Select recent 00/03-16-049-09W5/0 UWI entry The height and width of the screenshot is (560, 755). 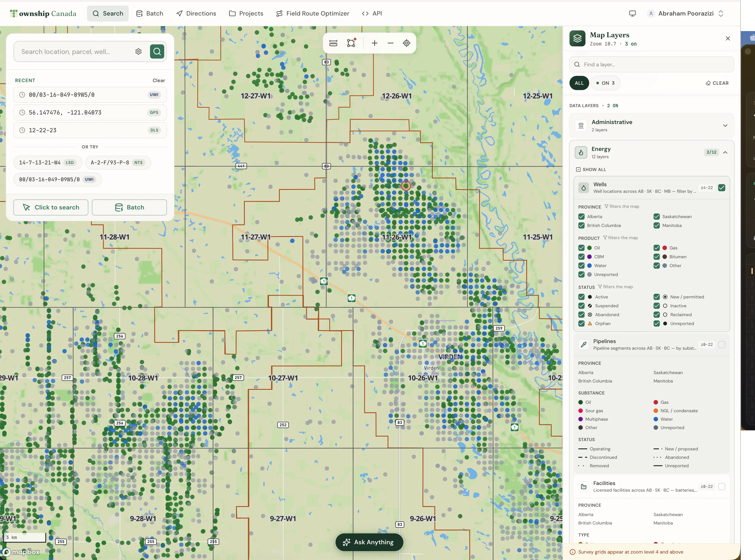90,95
